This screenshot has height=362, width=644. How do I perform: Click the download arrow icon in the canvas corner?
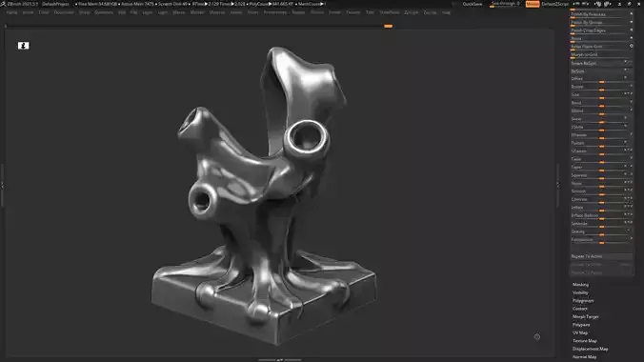tap(24, 46)
